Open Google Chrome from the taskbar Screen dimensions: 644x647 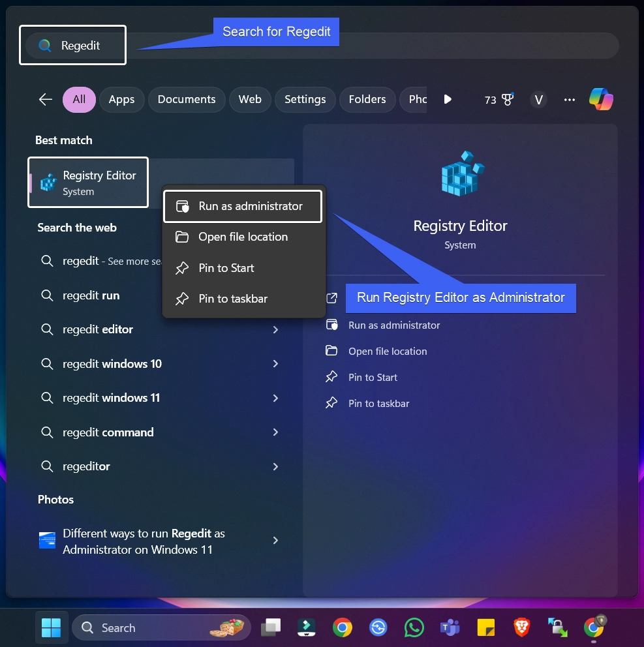pyautogui.click(x=343, y=627)
